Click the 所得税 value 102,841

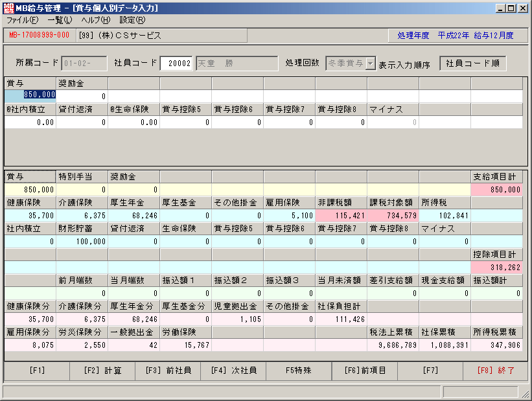(445, 216)
